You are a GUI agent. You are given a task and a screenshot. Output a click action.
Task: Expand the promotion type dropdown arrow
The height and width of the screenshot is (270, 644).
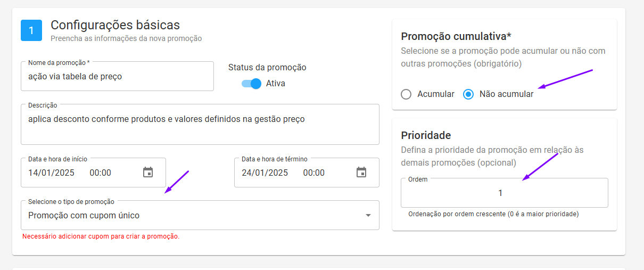click(x=368, y=216)
